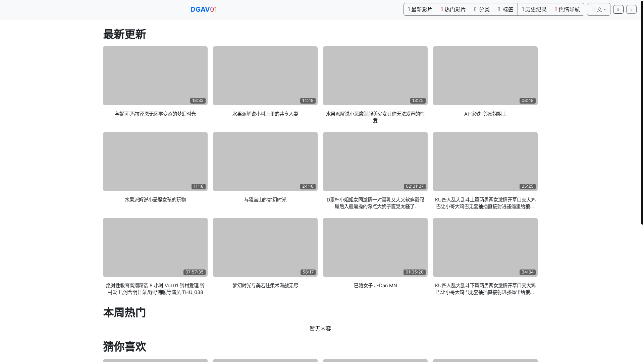Expand the 中文 language dropdown

(598, 9)
